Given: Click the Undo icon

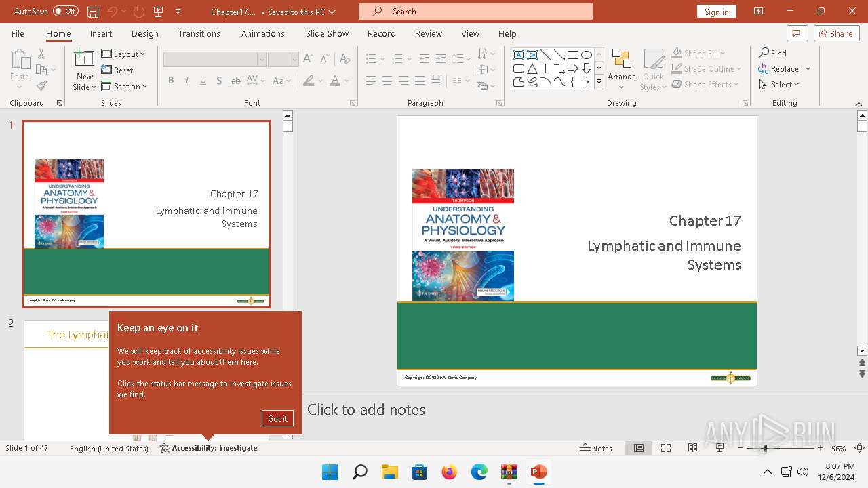Looking at the screenshot, I should (113, 12).
